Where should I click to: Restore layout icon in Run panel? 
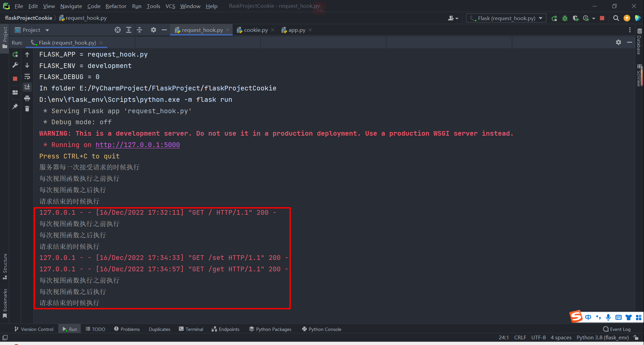tap(15, 92)
